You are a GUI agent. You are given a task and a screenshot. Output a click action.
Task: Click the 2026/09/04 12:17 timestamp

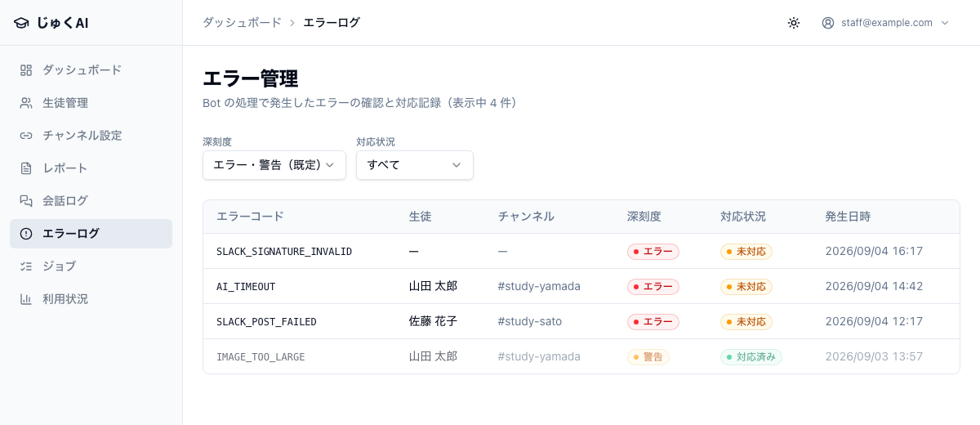pos(874,322)
